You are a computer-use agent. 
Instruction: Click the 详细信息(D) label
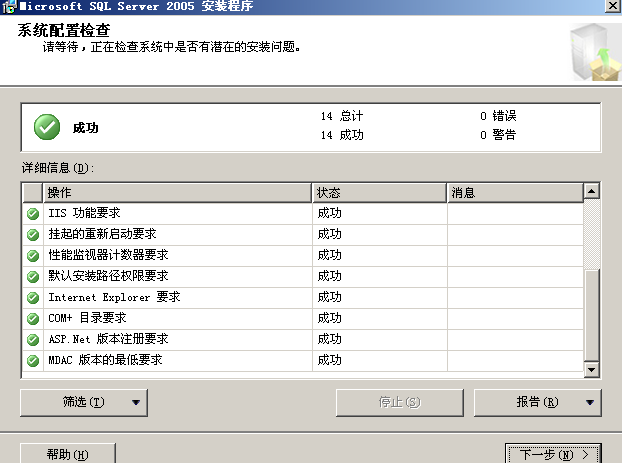(x=58, y=168)
